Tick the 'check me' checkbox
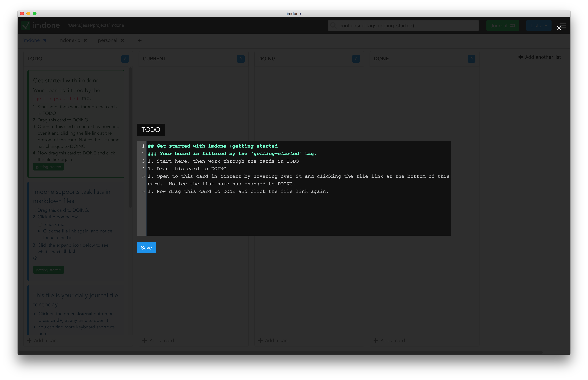The height and width of the screenshot is (380, 588). 40,225
